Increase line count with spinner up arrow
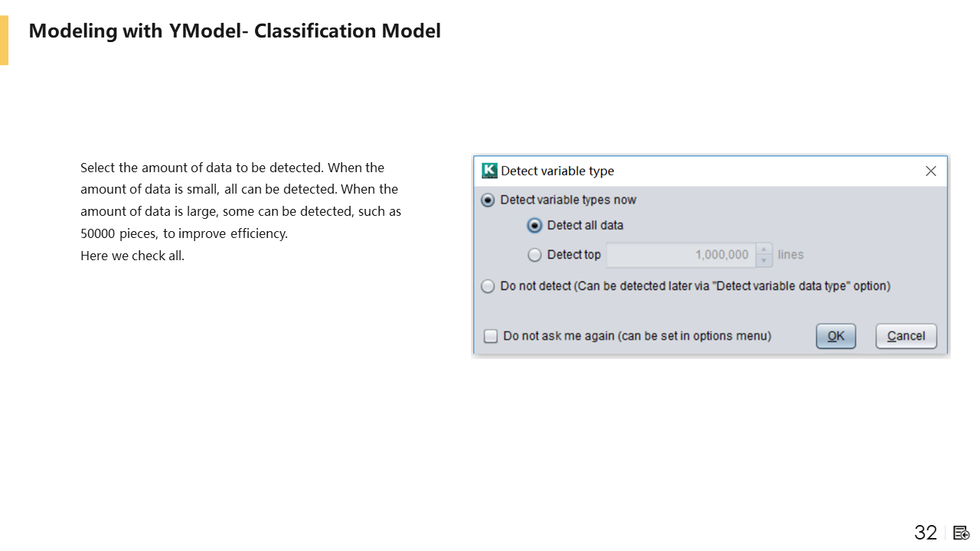The width and height of the screenshot is (980, 551). click(x=764, y=249)
